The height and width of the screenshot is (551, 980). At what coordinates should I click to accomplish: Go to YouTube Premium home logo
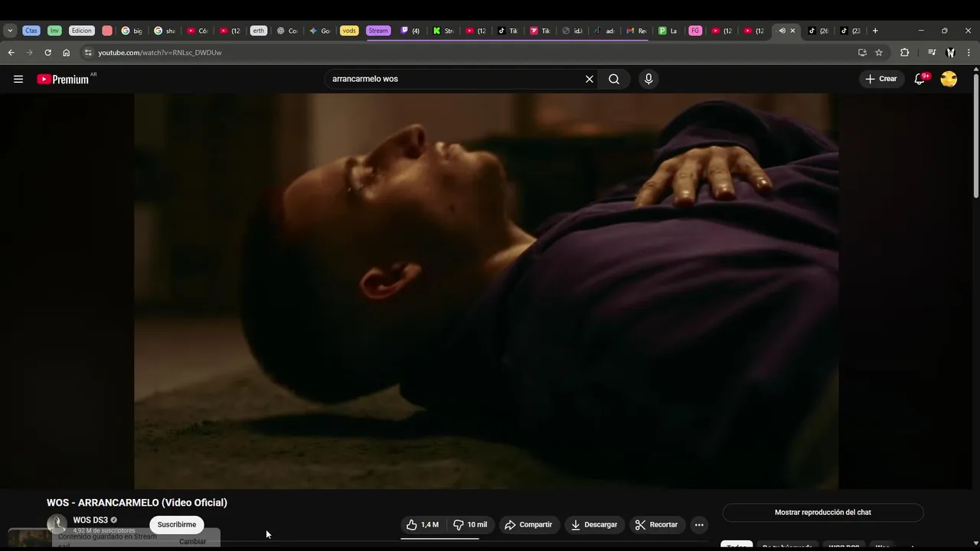63,79
